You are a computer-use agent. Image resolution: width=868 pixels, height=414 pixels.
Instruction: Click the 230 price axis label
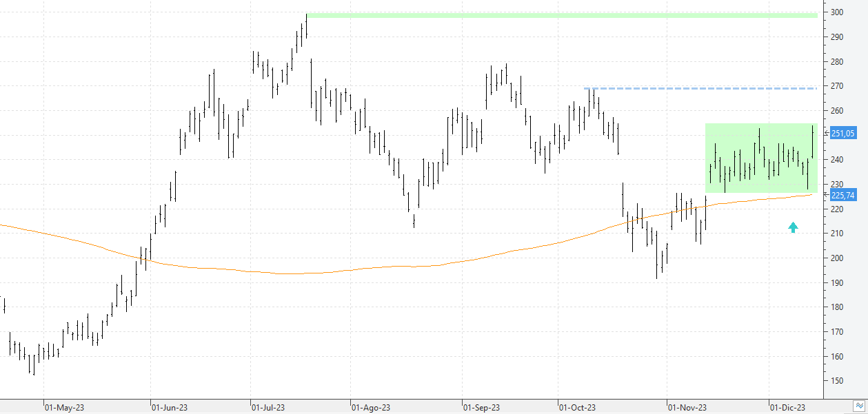tap(837, 185)
